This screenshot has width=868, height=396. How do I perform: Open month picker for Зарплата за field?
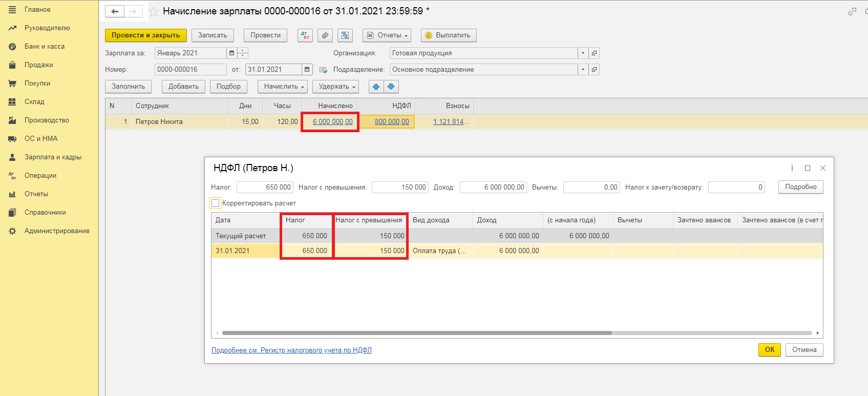[x=231, y=53]
